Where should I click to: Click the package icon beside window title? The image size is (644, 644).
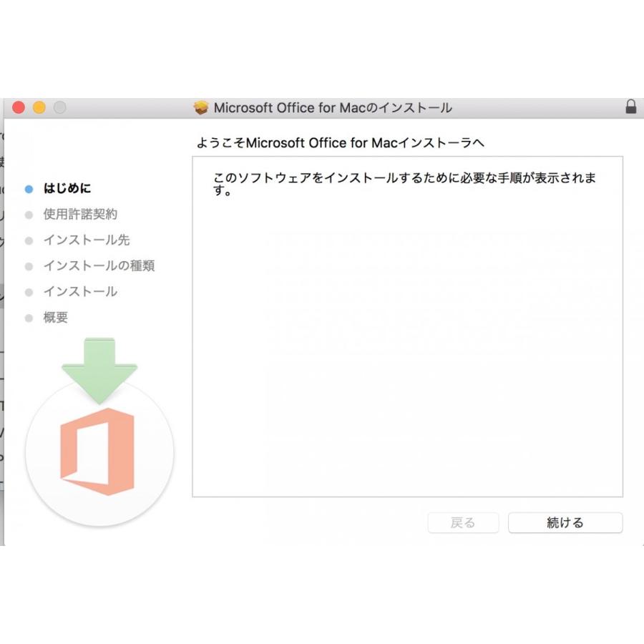pyautogui.click(x=201, y=107)
